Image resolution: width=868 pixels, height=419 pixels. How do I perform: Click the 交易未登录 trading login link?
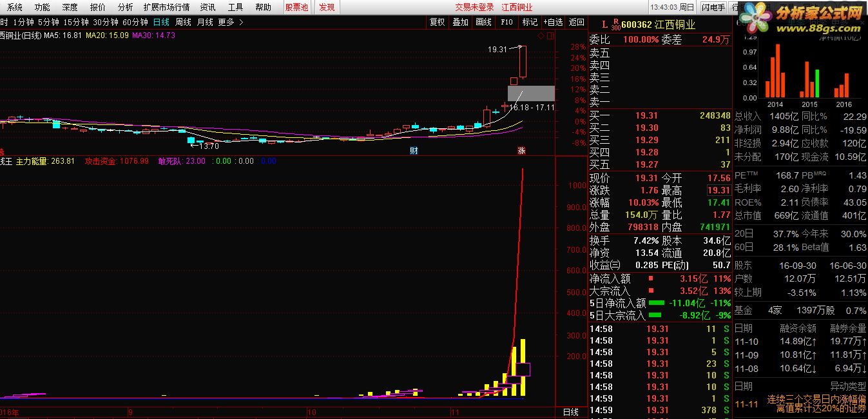(x=474, y=7)
